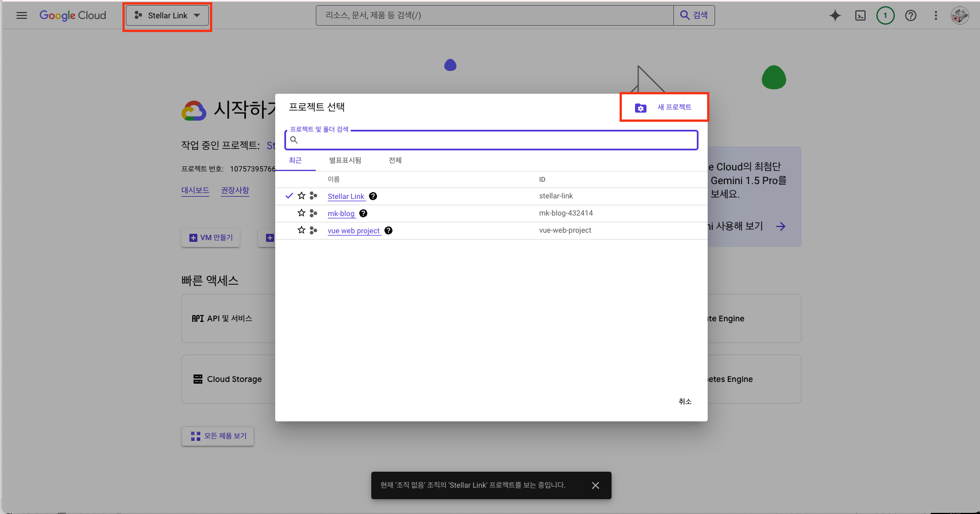The height and width of the screenshot is (514, 980).
Task: Click the ID column header
Action: click(542, 180)
